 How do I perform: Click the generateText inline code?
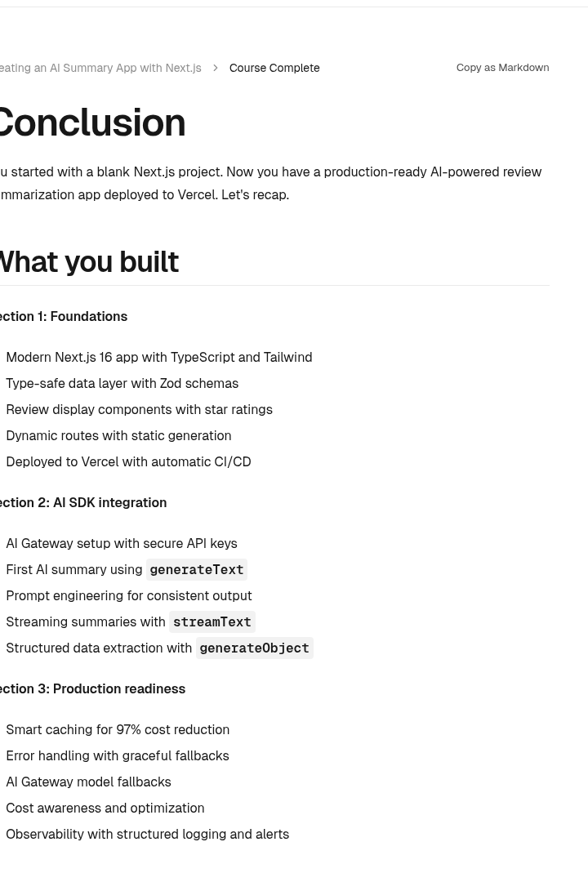tap(196, 570)
